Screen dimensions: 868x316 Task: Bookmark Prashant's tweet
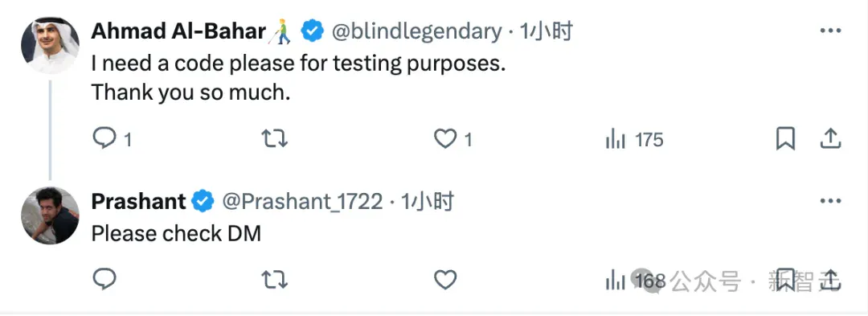tap(785, 280)
